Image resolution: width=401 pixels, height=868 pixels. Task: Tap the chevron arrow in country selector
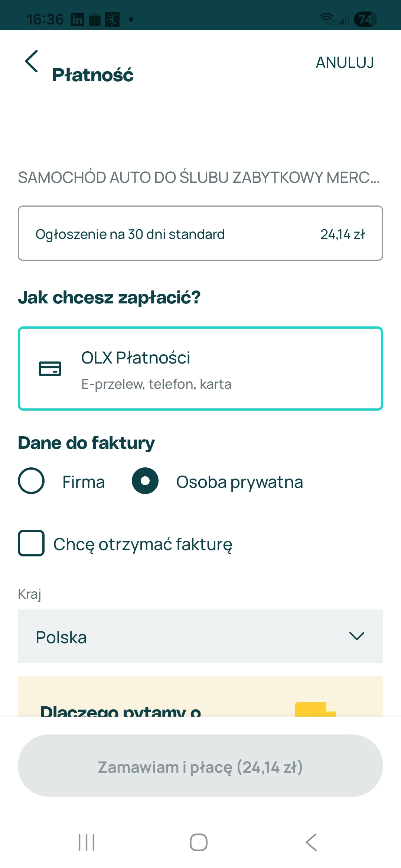356,636
